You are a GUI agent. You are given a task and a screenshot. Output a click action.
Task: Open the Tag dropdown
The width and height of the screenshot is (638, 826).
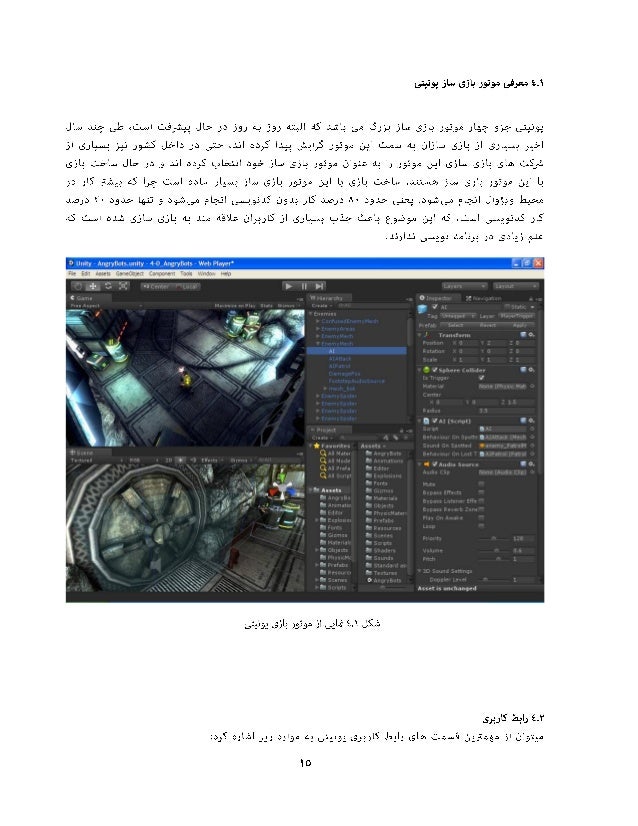pyautogui.click(x=458, y=316)
